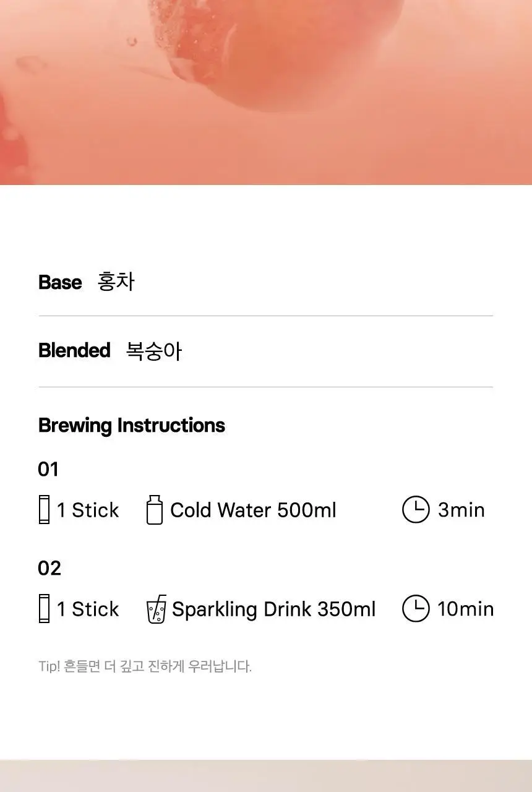Click the clock icon beside 10min
Screen dimensions: 532x792
(416, 609)
